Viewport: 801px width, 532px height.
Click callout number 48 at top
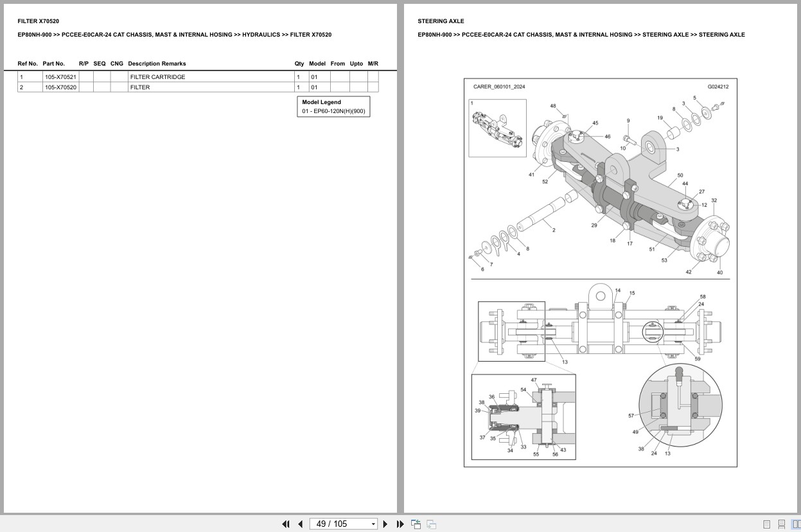553,106
